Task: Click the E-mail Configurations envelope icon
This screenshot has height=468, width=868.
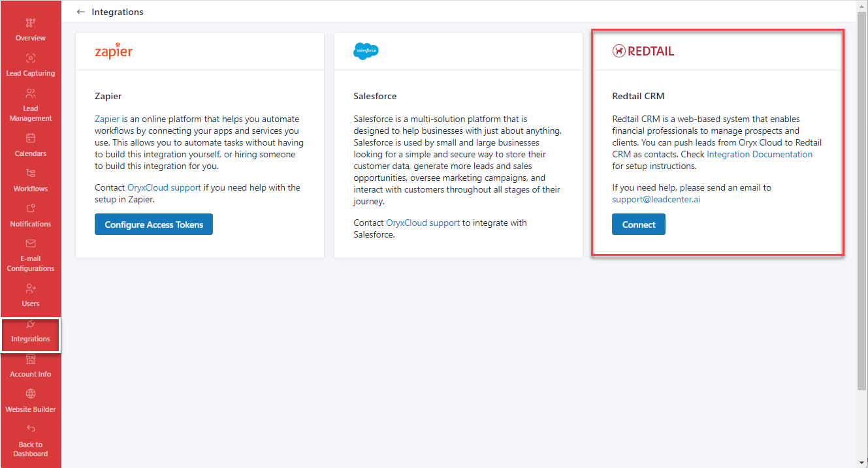Action: point(31,243)
